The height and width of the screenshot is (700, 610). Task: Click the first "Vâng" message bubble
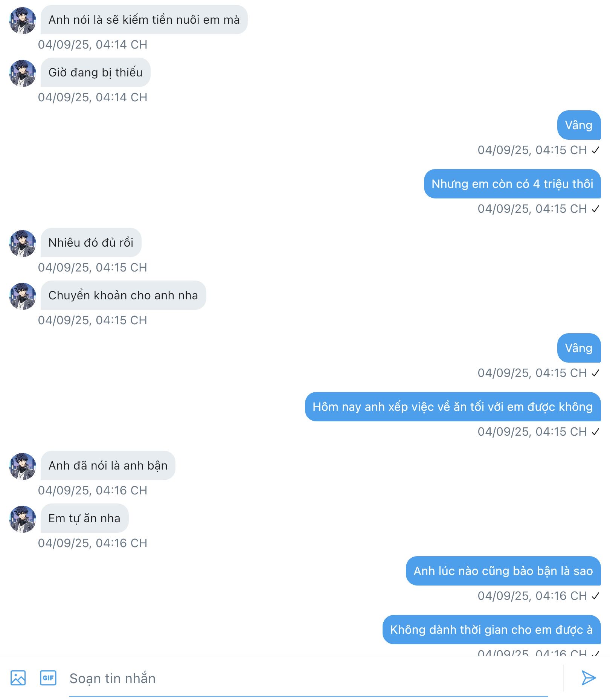579,125
